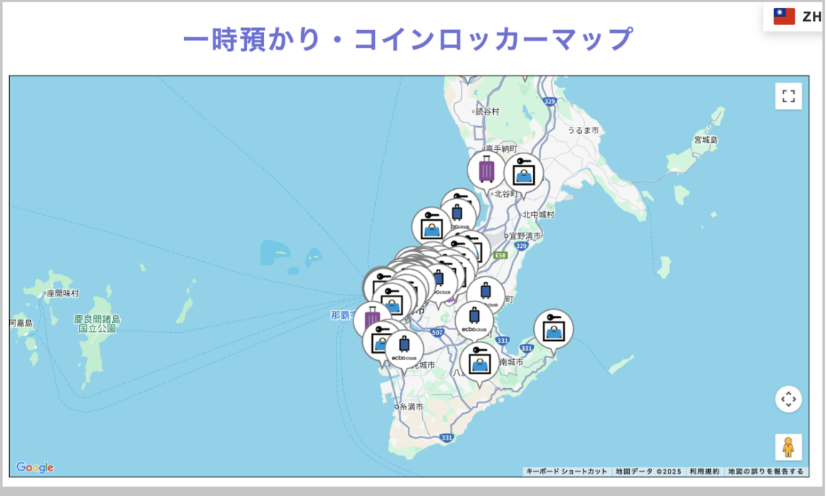Select the ecbo cloak marker near 豊見城市

click(405, 349)
